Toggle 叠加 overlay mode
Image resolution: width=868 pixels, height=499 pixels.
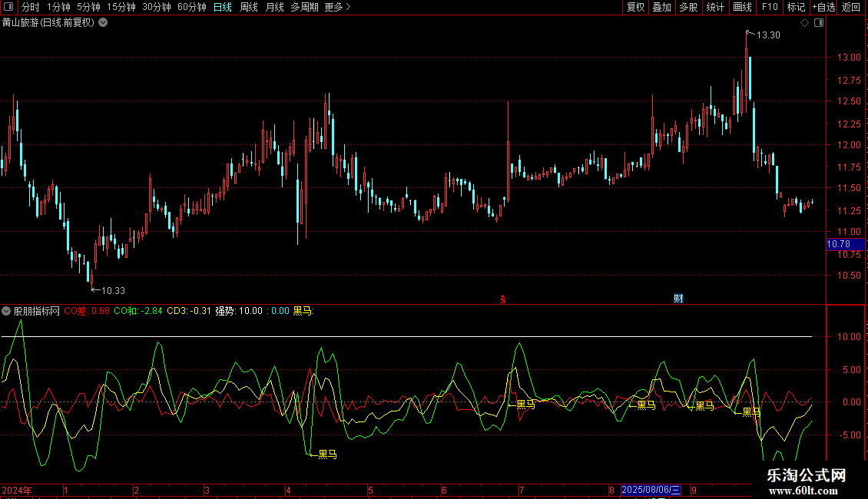661,8
